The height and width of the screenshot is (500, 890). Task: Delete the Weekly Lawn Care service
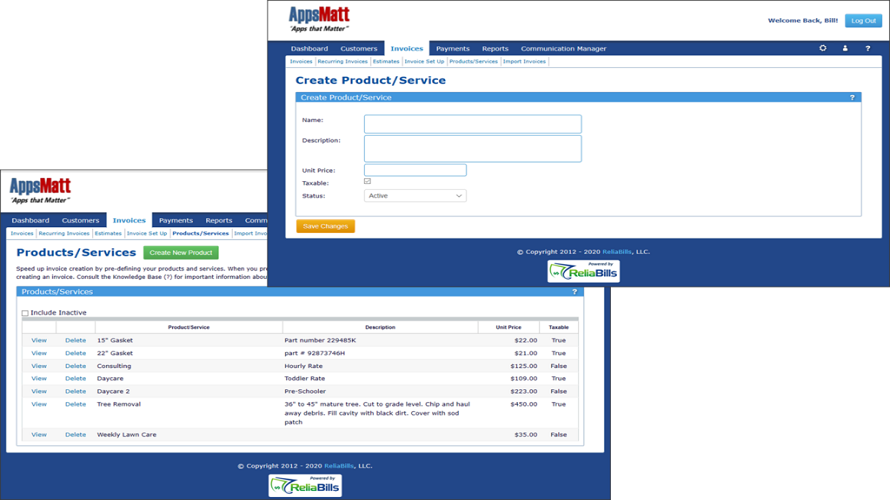tap(75, 435)
